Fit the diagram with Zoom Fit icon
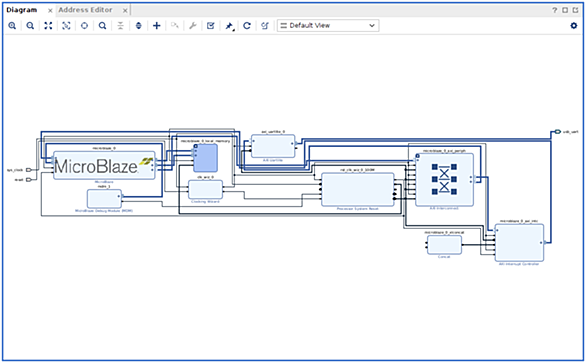Viewport: 586px width, 364px height. point(48,26)
